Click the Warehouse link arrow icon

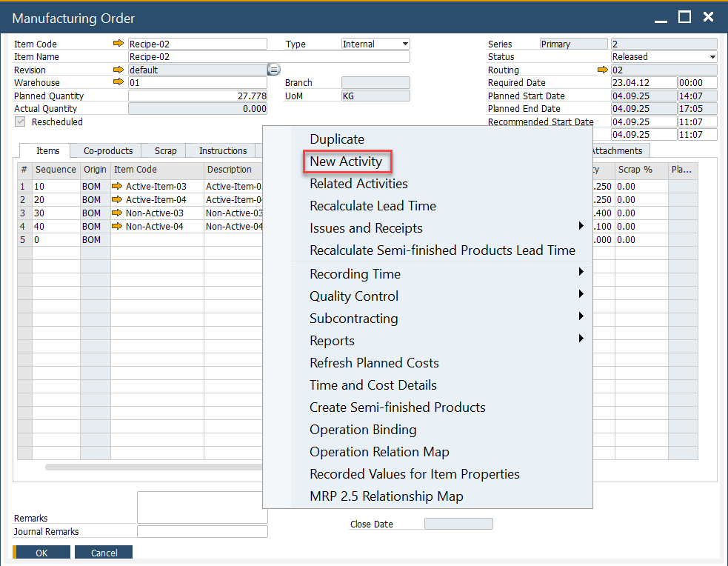click(118, 82)
